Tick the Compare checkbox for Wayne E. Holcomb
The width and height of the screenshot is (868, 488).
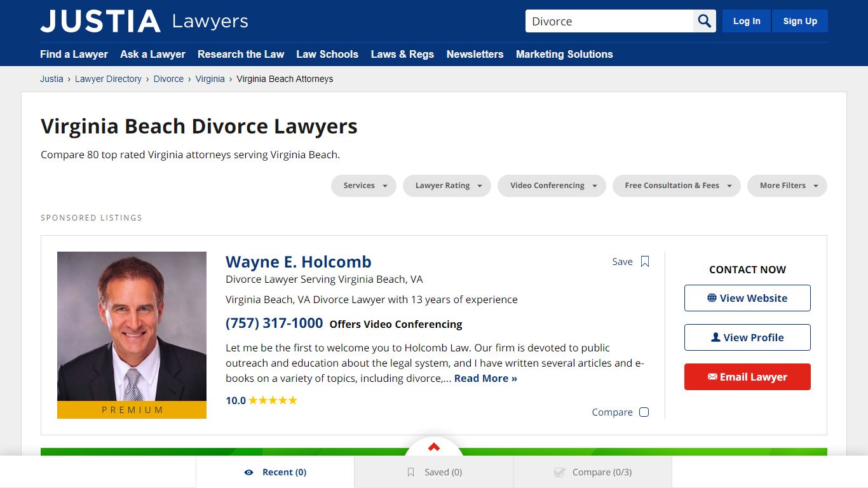[x=644, y=412]
